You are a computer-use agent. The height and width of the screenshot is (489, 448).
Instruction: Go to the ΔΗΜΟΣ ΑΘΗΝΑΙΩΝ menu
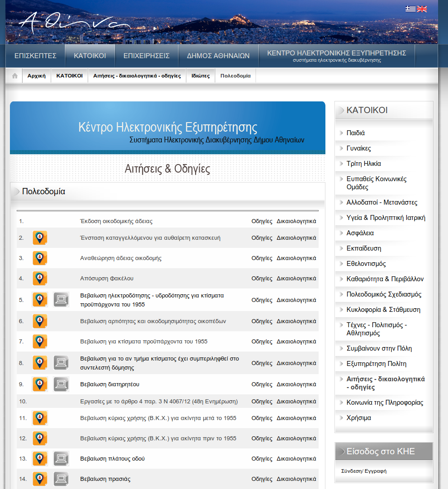click(x=218, y=56)
